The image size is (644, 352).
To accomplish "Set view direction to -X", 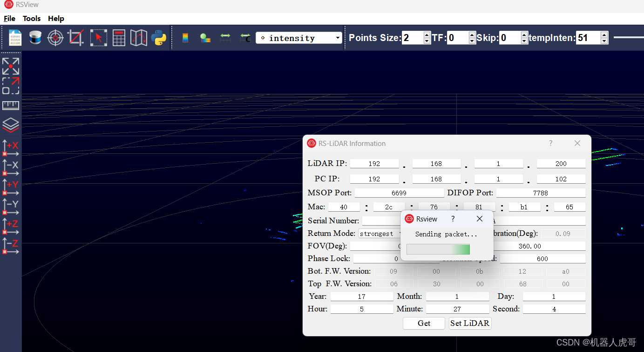I will (11, 167).
